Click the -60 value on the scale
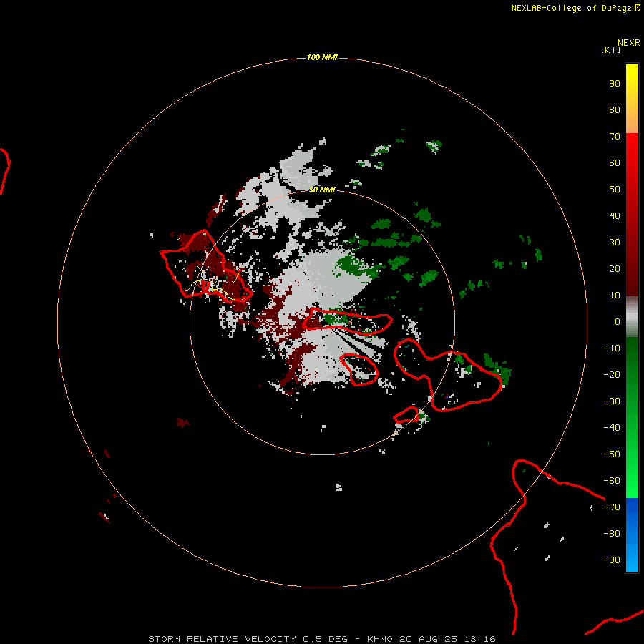The image size is (644, 644). click(612, 481)
